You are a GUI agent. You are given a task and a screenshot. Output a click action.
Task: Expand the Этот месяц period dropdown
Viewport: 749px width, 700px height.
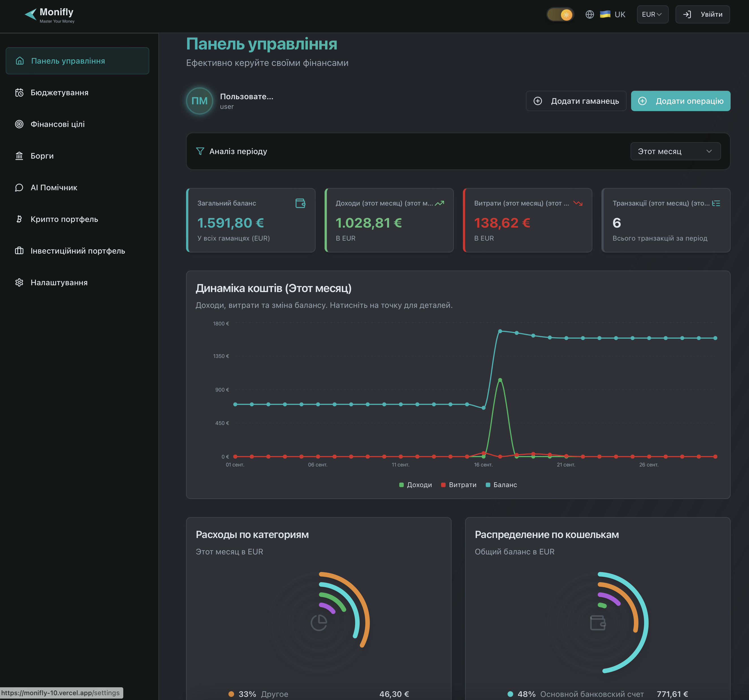click(675, 151)
